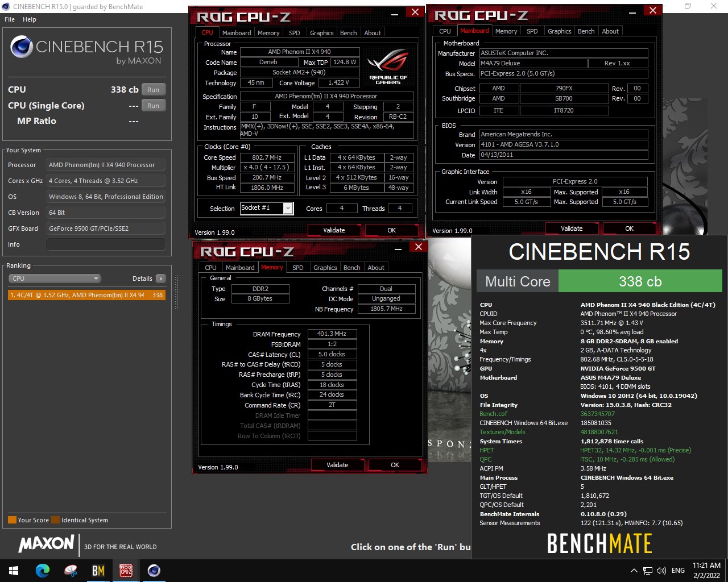Open Bench tab in Mainboard CPU-Z window

(x=586, y=31)
